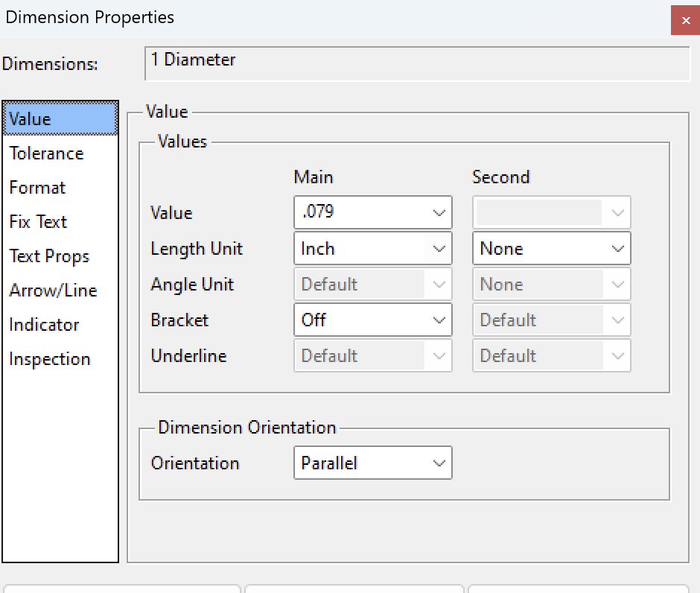Switch to the Arrow/Line settings

(54, 290)
